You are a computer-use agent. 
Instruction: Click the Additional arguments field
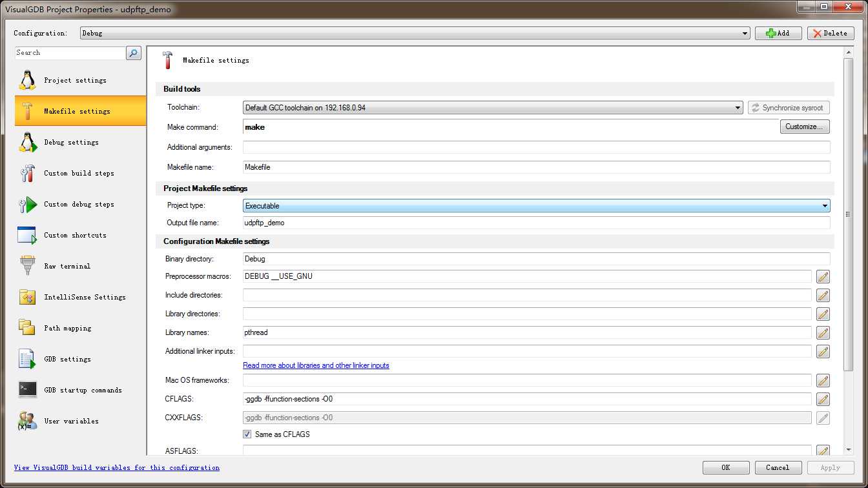point(536,147)
